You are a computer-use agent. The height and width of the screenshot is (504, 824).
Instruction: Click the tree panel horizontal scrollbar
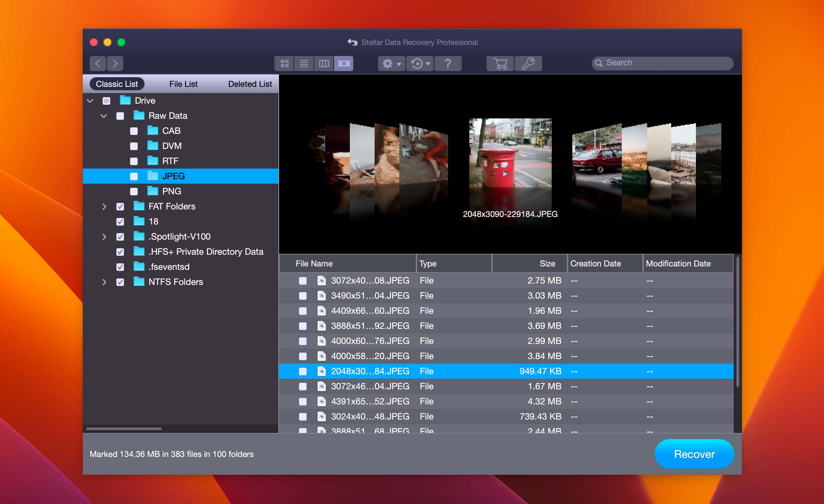[x=124, y=428]
